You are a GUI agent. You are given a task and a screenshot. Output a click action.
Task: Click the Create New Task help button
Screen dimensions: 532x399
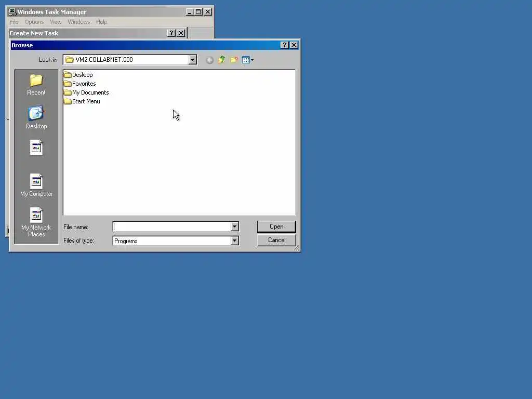[x=171, y=33]
